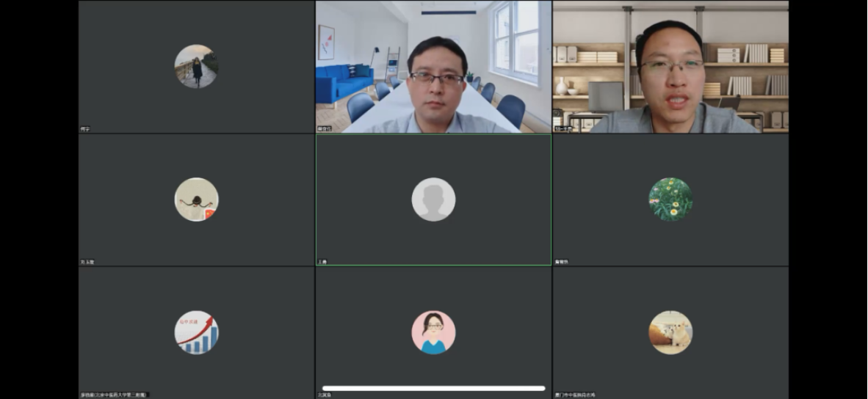
Task: Click the name label below outstretched-arms avatar
Action: [x=87, y=262]
